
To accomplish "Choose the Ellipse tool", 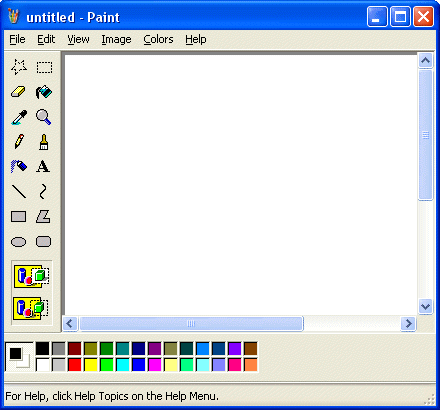I will point(19,241).
